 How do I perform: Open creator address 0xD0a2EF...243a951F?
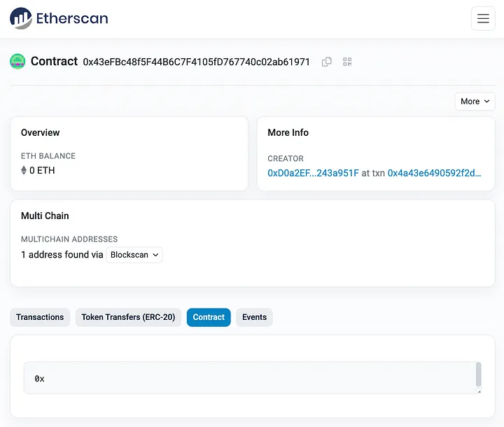point(313,173)
